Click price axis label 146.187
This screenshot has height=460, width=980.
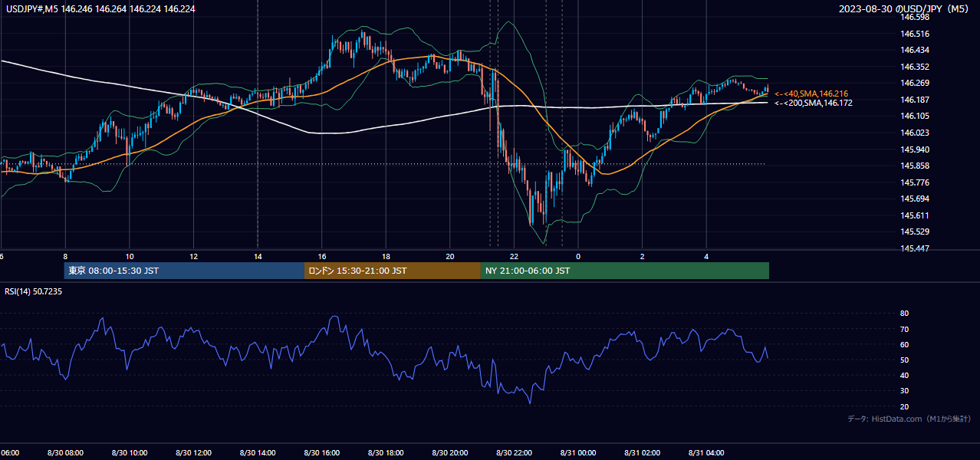[x=915, y=100]
